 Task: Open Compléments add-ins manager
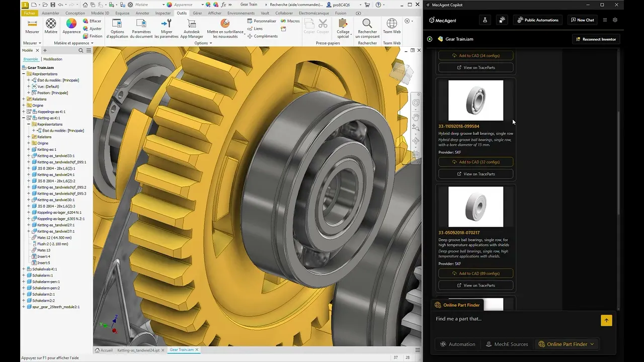(x=262, y=36)
